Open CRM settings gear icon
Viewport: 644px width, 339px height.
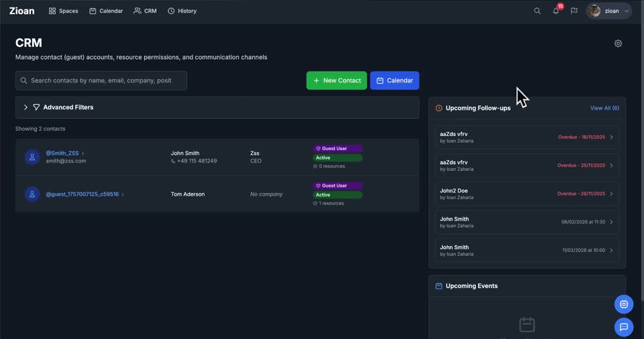(618, 44)
